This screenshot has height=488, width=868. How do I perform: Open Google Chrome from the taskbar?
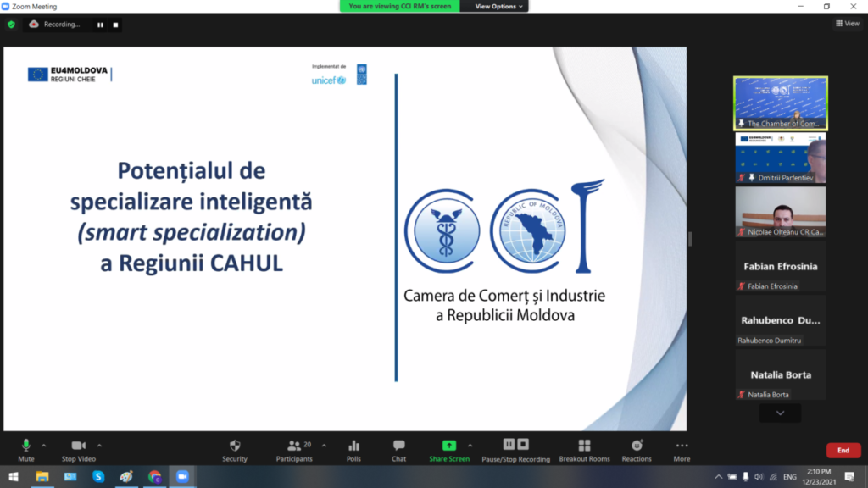point(154,476)
